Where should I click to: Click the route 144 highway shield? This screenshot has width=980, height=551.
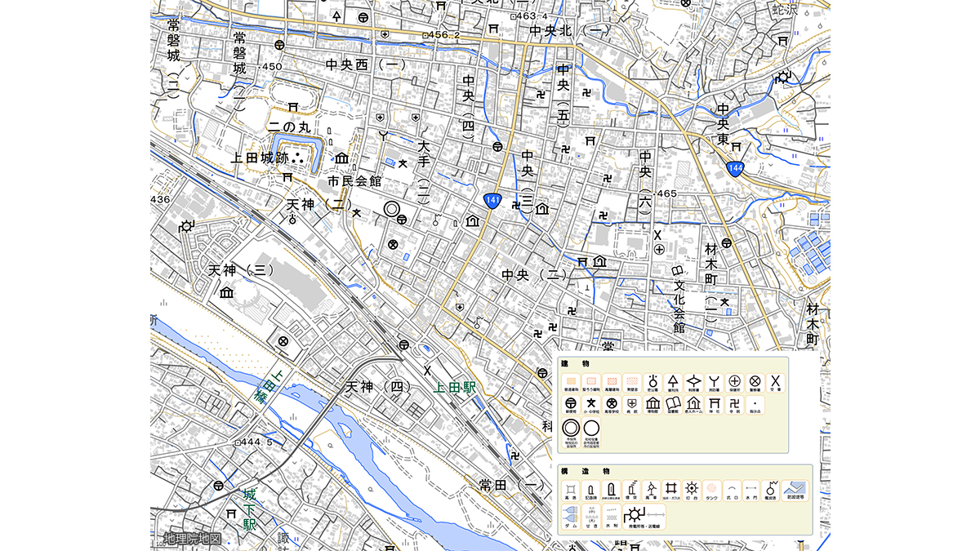tap(736, 169)
